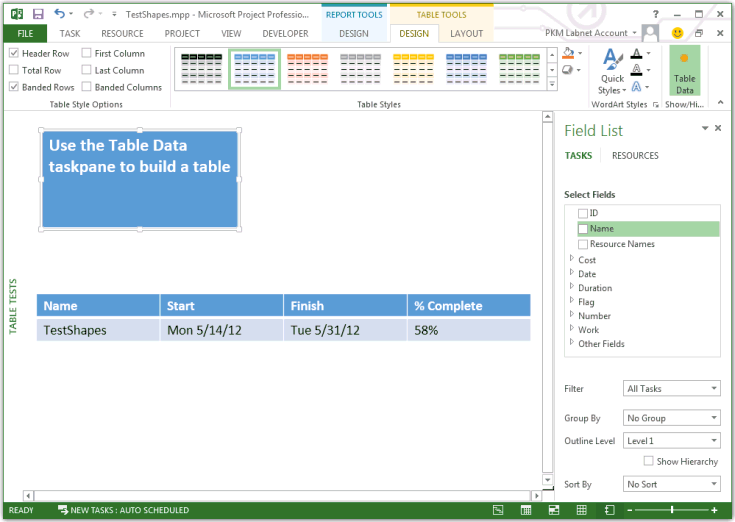Viewport: 735px width, 522px height.
Task: Expand the Other Fields group
Action: click(571, 342)
